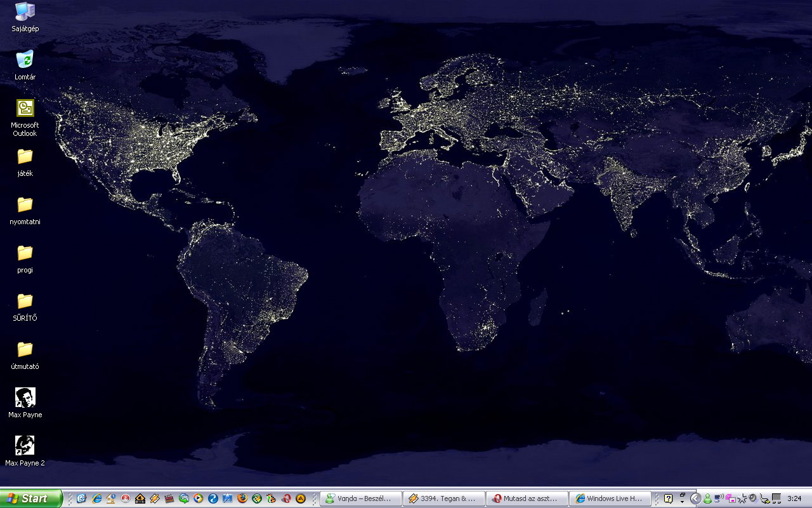Click the black spade Quick Launch icon

[x=140, y=498]
